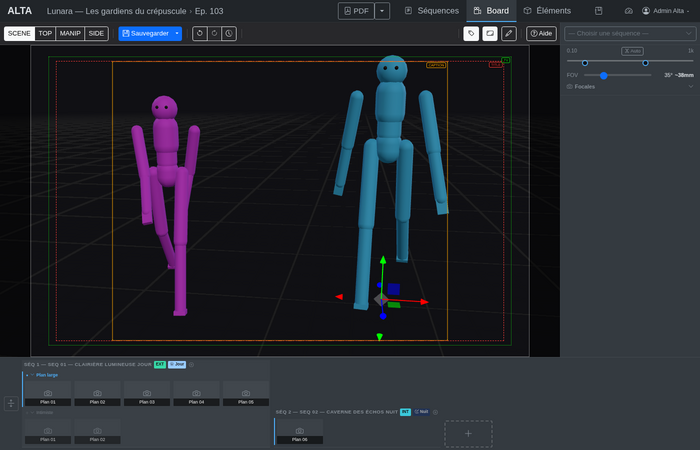This screenshot has width=700, height=450.
Task: Open the history clock icon
Action: click(229, 33)
